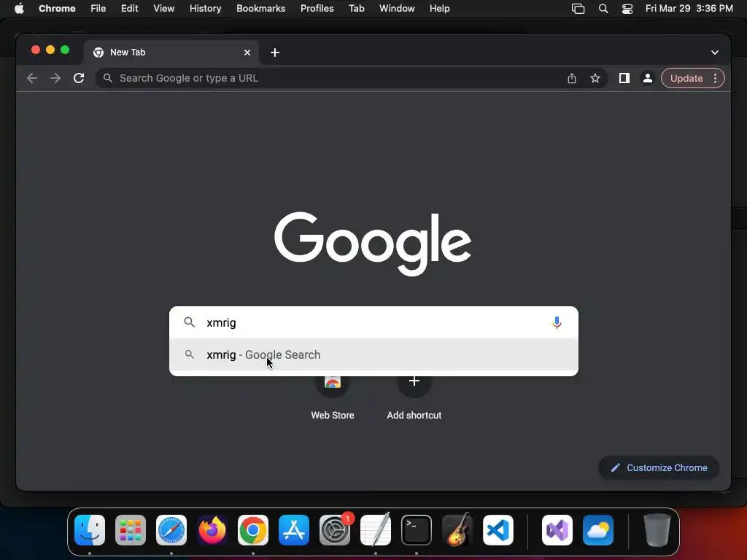
Task: Open TextEdit from the Dock
Action: tap(376, 530)
